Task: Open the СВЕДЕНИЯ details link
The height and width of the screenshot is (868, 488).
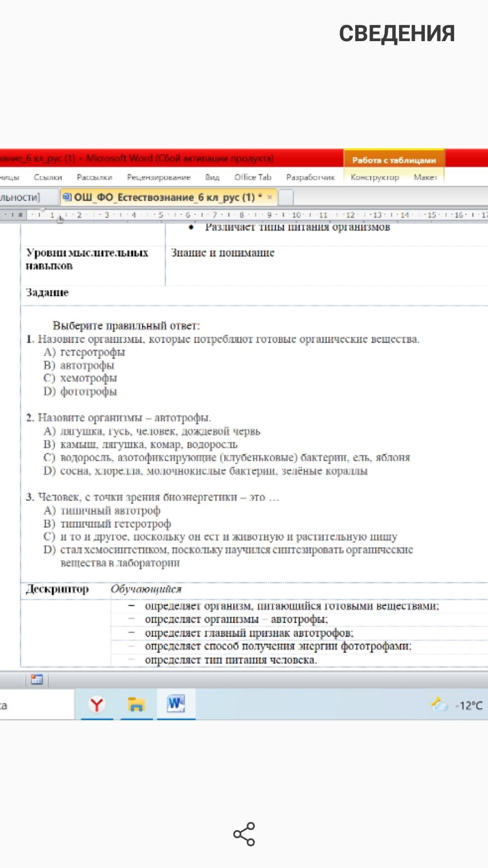Action: pyautogui.click(x=397, y=33)
